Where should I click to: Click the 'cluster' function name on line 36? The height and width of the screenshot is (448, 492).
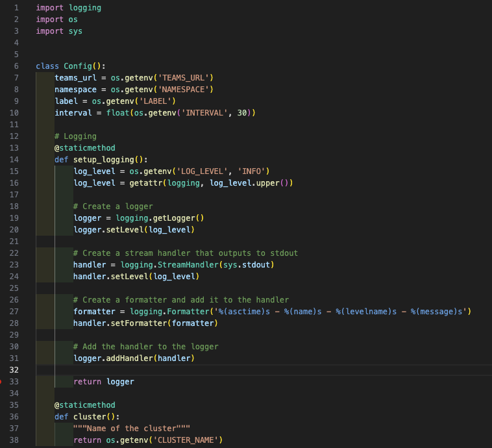(90, 417)
